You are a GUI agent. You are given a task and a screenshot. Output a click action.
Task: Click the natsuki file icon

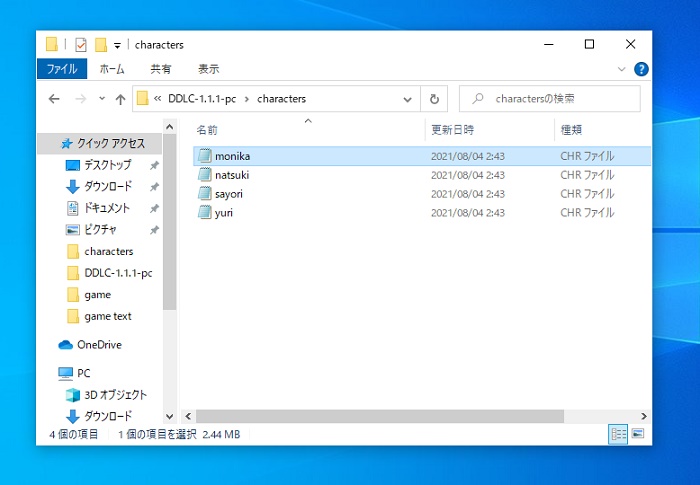pos(204,175)
